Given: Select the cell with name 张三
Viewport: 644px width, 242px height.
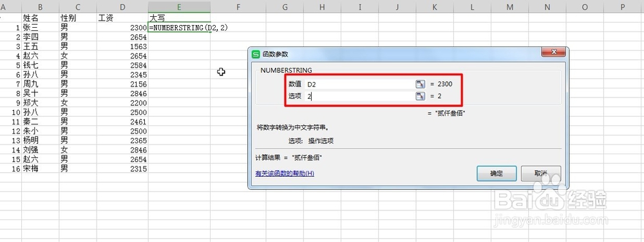Looking at the screenshot, I should [x=40, y=28].
